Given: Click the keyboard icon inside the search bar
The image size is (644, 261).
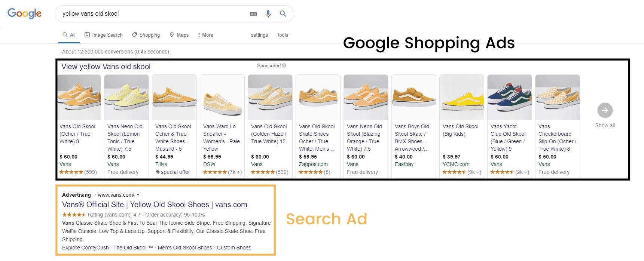Looking at the screenshot, I should click(x=253, y=13).
